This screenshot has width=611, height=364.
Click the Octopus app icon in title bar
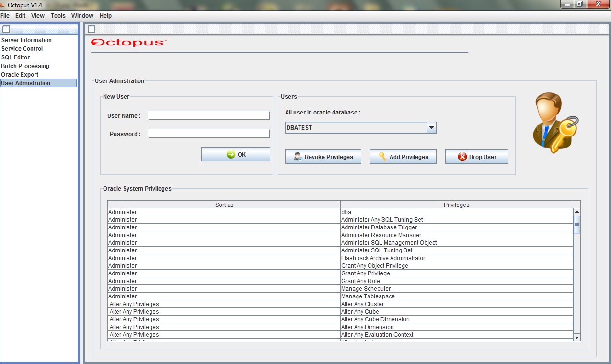click(3, 4)
